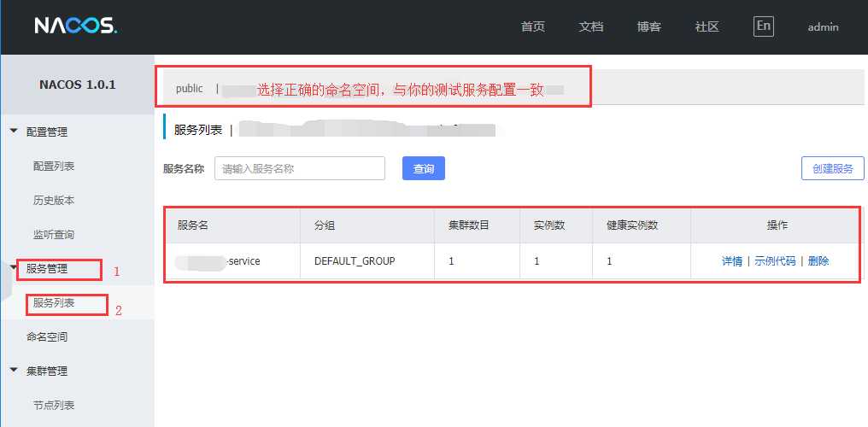Click the 健康实例数 column header
Viewport: 868px width, 427px height.
pos(631,225)
